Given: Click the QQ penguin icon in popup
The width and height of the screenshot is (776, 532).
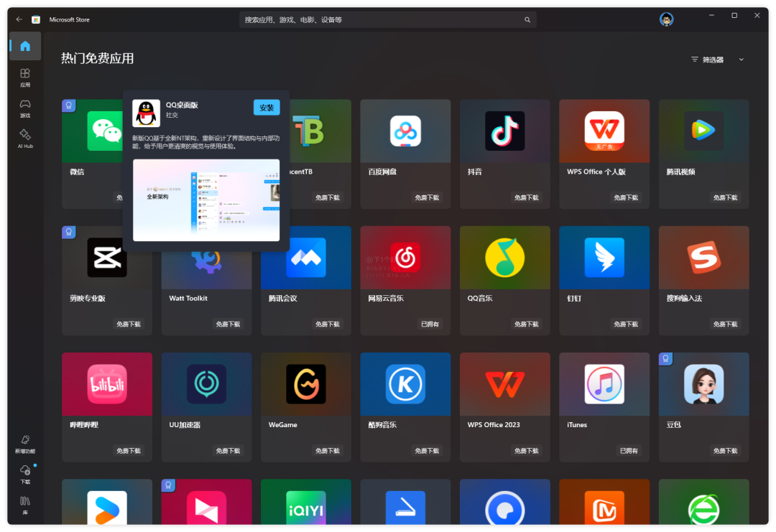Looking at the screenshot, I should click(x=146, y=113).
